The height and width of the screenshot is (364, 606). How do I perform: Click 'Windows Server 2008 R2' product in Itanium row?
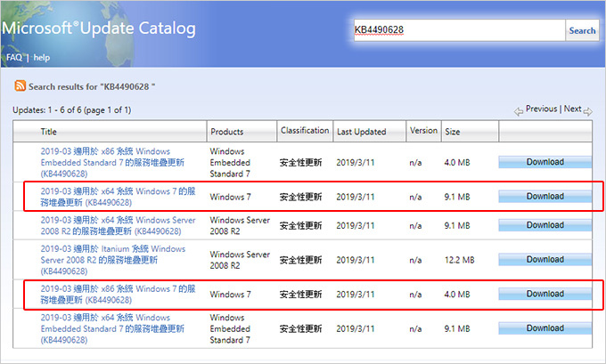pos(240,260)
